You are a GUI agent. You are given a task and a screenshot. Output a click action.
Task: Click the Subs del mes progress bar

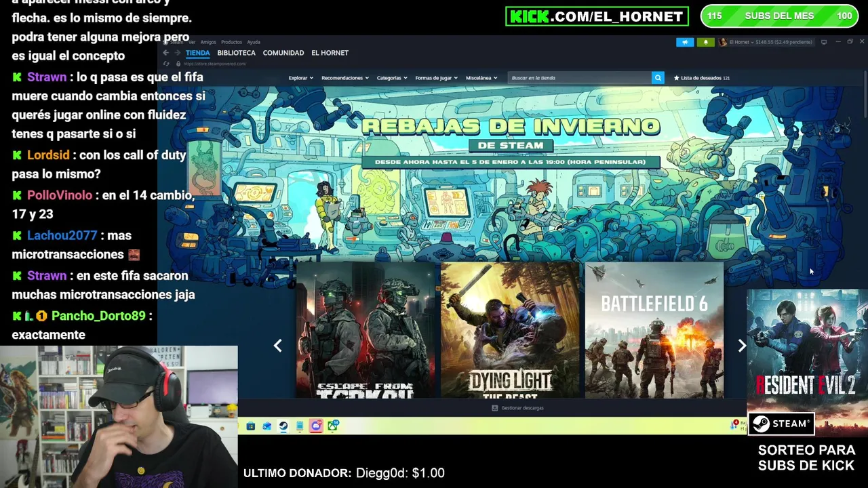pos(779,16)
